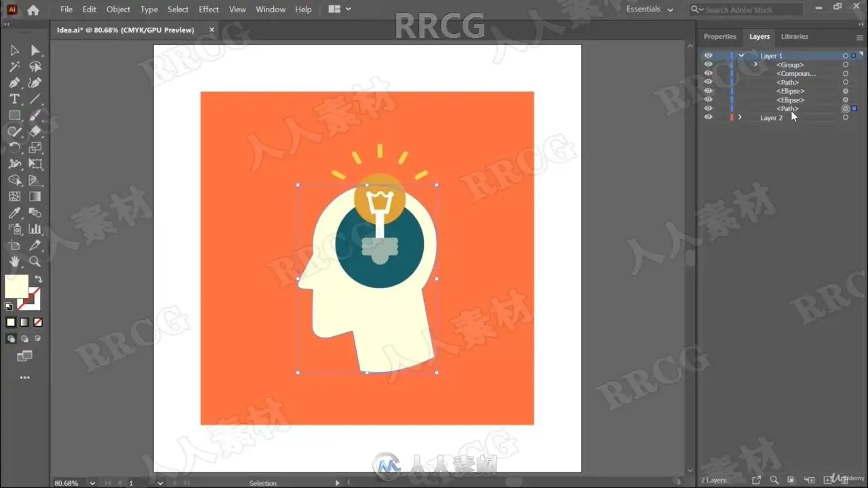Choose the Artboard tool

pyautogui.click(x=14, y=245)
